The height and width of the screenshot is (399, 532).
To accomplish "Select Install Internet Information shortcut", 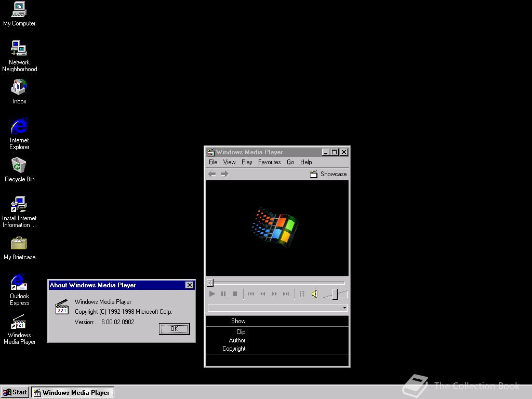I will [x=19, y=212].
